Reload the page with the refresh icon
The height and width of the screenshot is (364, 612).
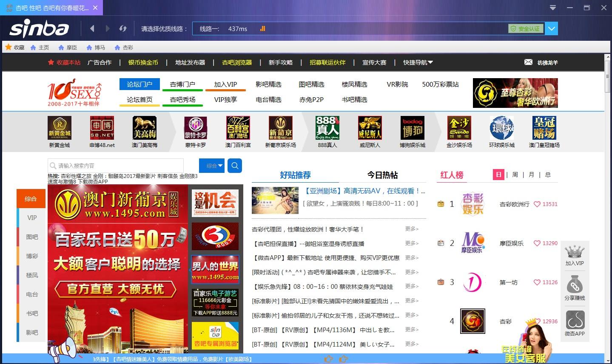tap(123, 28)
